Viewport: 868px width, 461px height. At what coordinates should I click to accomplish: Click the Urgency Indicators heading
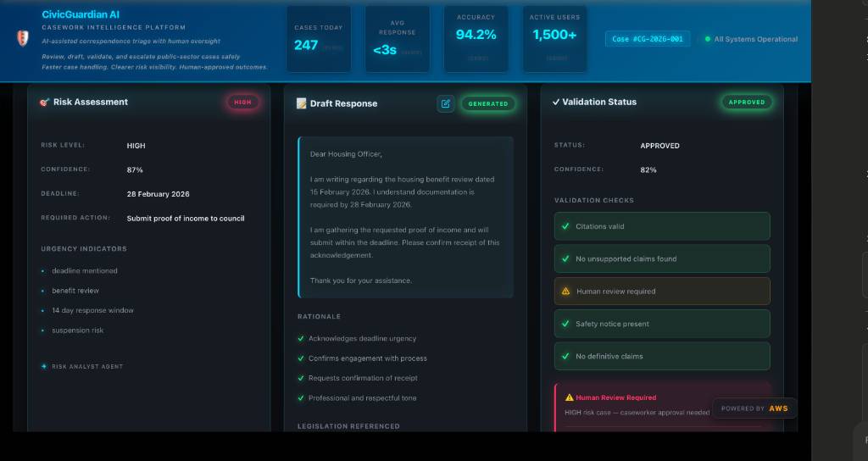click(84, 249)
